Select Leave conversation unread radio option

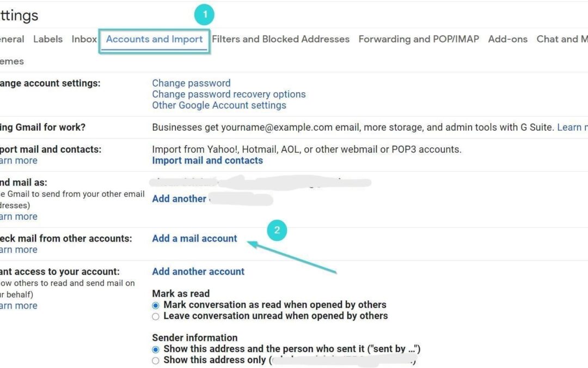pos(156,316)
